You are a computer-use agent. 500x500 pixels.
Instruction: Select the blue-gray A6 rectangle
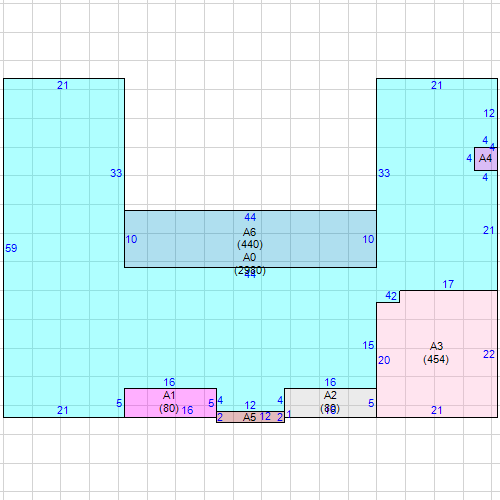click(x=251, y=239)
